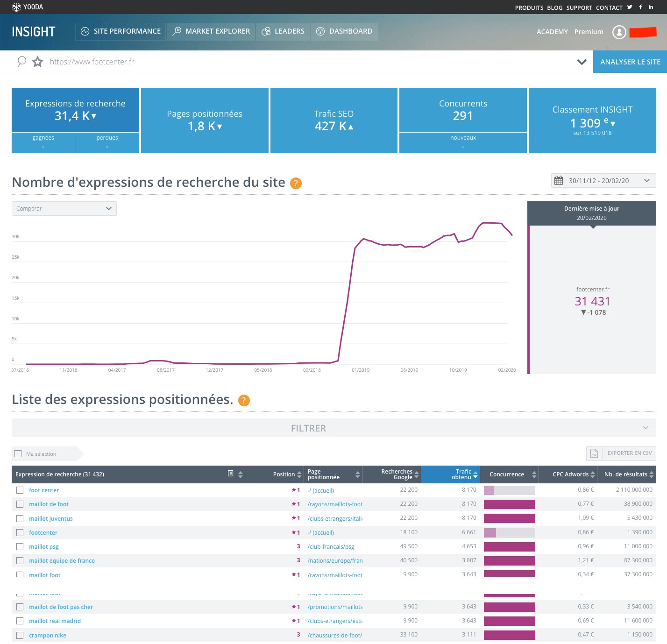Sort by Expression de recherche column arrows

[241, 474]
